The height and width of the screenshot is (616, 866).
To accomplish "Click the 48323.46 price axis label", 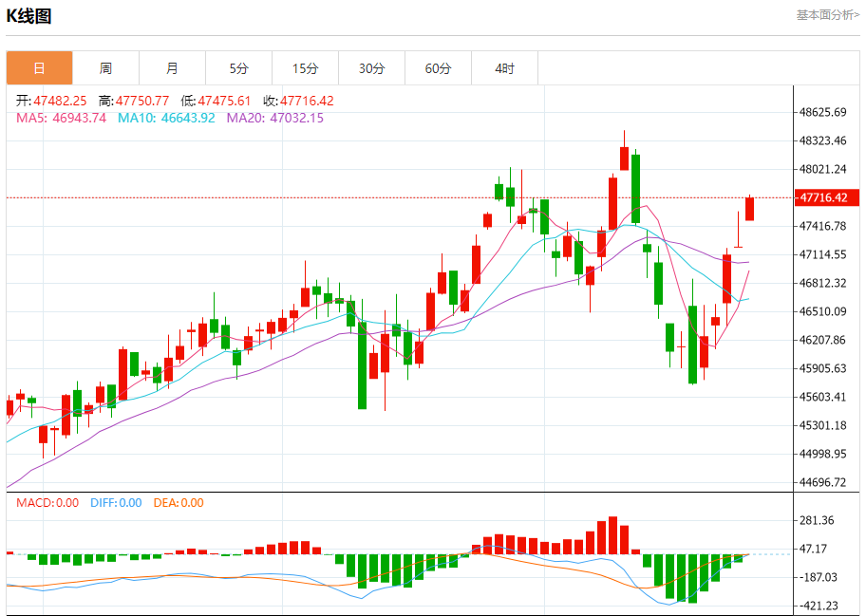I will coord(823,140).
